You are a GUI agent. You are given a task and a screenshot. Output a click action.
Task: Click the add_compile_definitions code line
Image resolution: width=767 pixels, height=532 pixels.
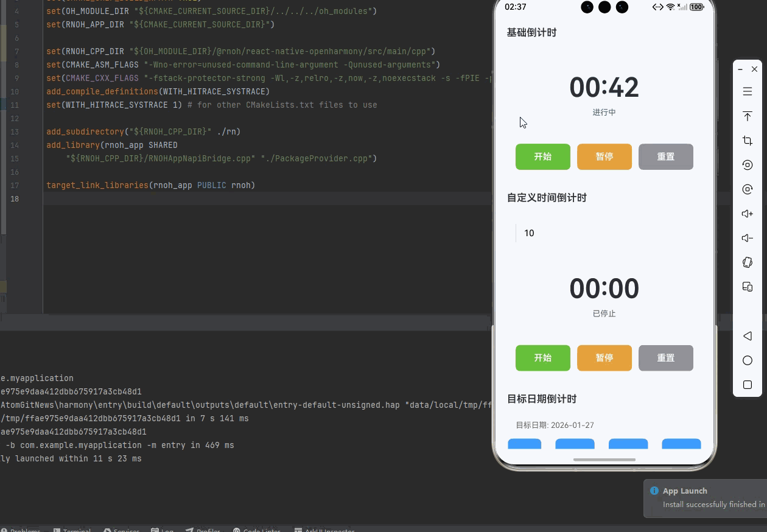pos(158,91)
